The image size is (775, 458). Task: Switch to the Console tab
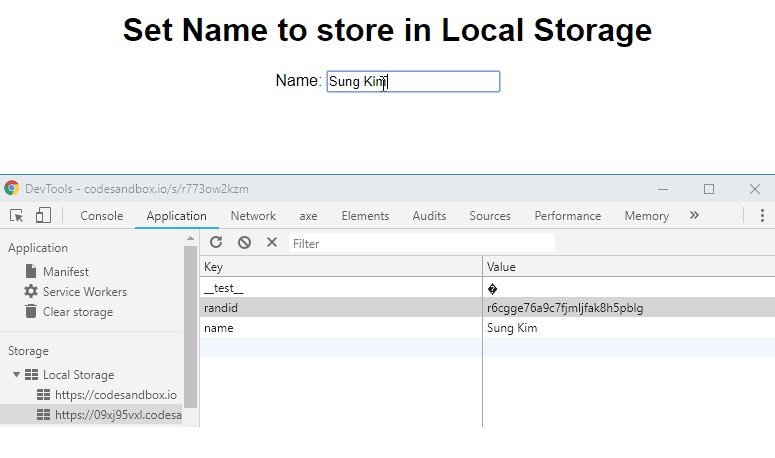102,216
